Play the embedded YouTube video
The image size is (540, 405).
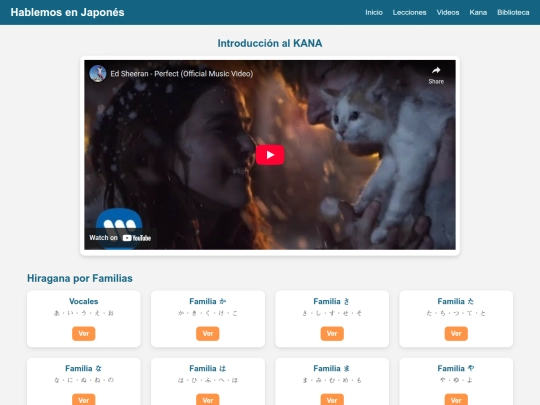[270, 155]
